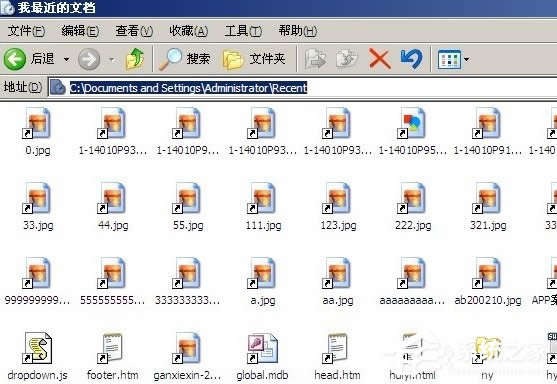Click the Views toolbar icon

pyautogui.click(x=449, y=60)
